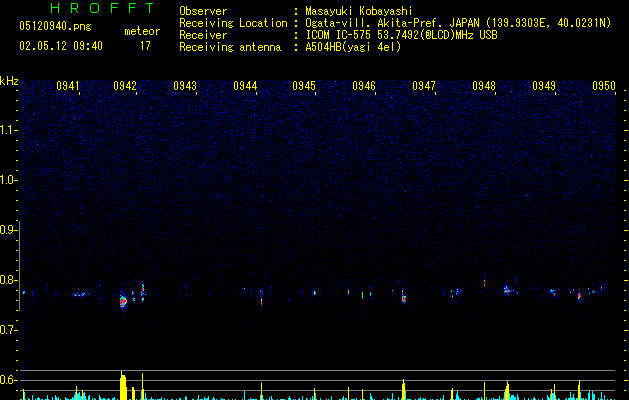Click the 1.1 kHz axis label
The height and width of the screenshot is (400, 629).
8,130
